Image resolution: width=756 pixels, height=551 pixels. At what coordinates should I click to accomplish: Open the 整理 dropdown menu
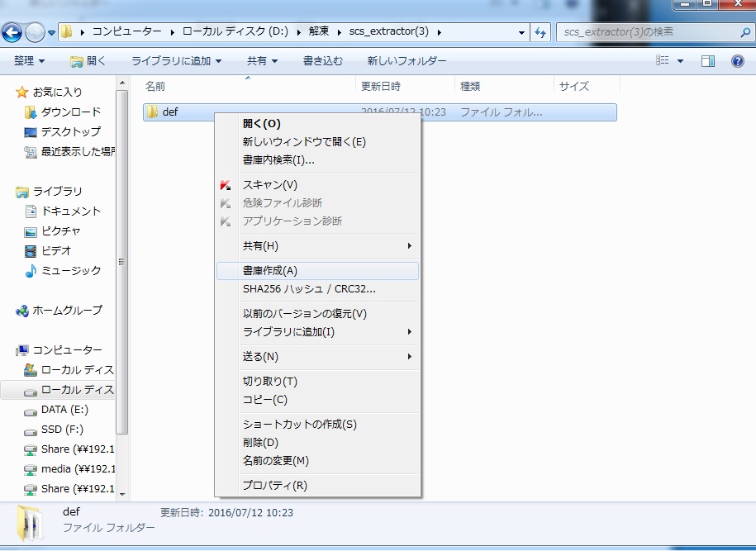click(29, 61)
